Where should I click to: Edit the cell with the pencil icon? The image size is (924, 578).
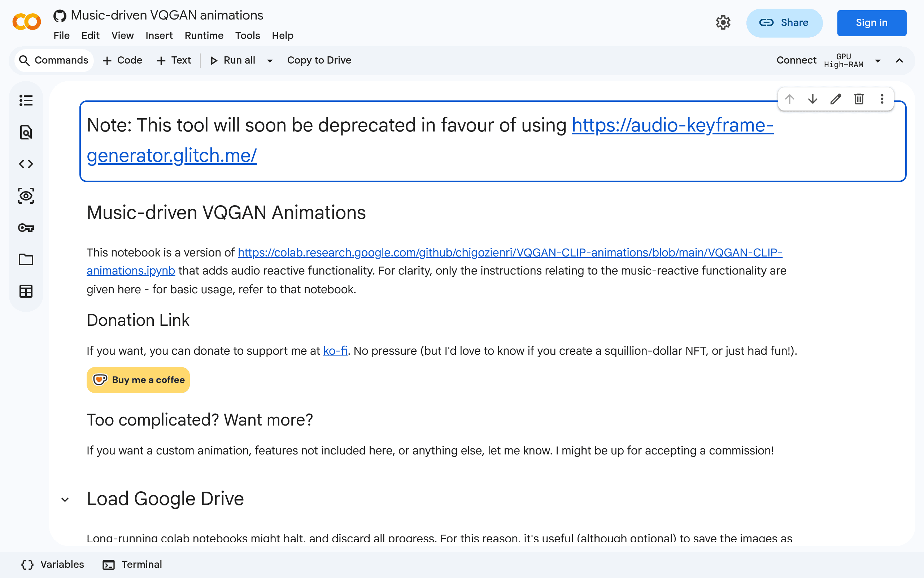836,99
